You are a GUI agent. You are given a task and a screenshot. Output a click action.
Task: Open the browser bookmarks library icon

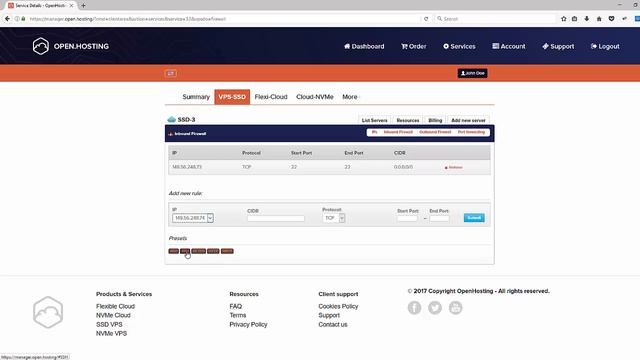(574, 19)
